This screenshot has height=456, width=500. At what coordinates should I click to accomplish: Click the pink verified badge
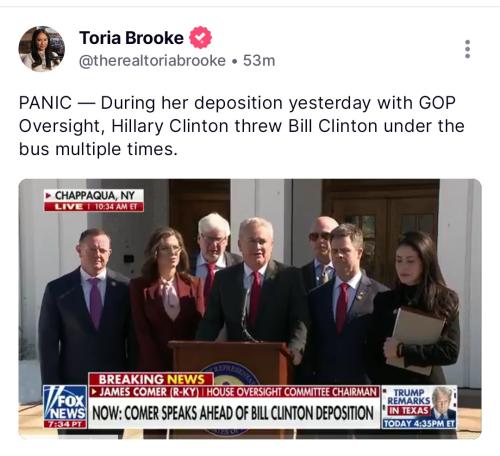point(200,37)
